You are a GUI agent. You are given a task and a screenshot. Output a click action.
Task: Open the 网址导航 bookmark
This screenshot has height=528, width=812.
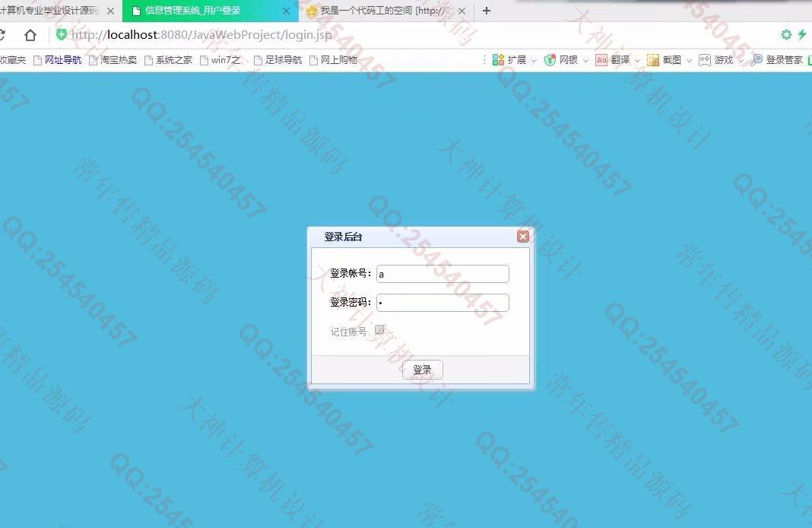[58, 60]
